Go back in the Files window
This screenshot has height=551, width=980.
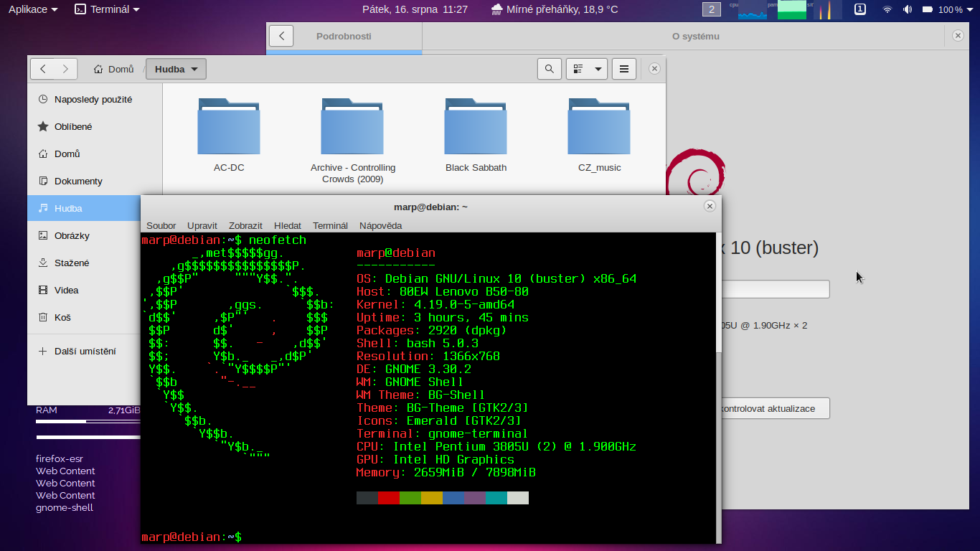click(43, 69)
